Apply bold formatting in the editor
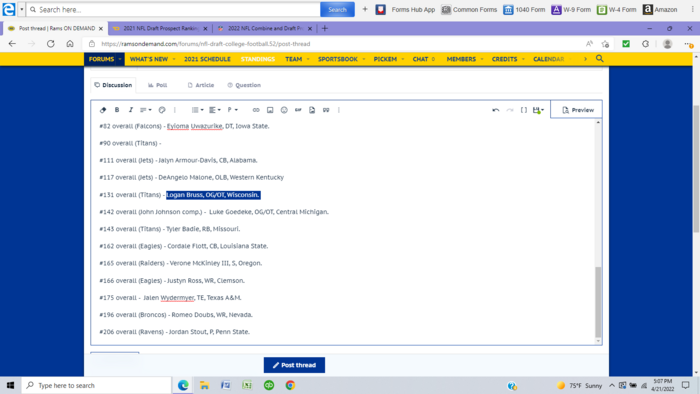 pos(117,110)
